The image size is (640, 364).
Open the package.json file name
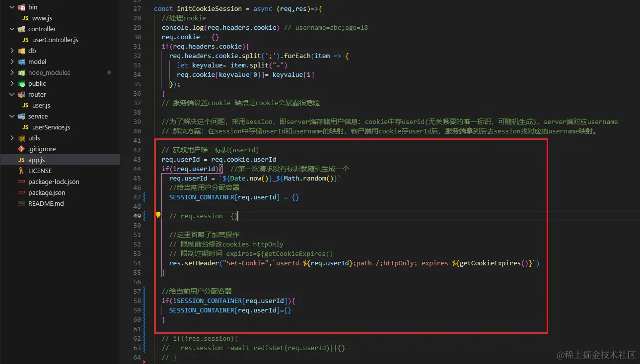click(x=47, y=193)
